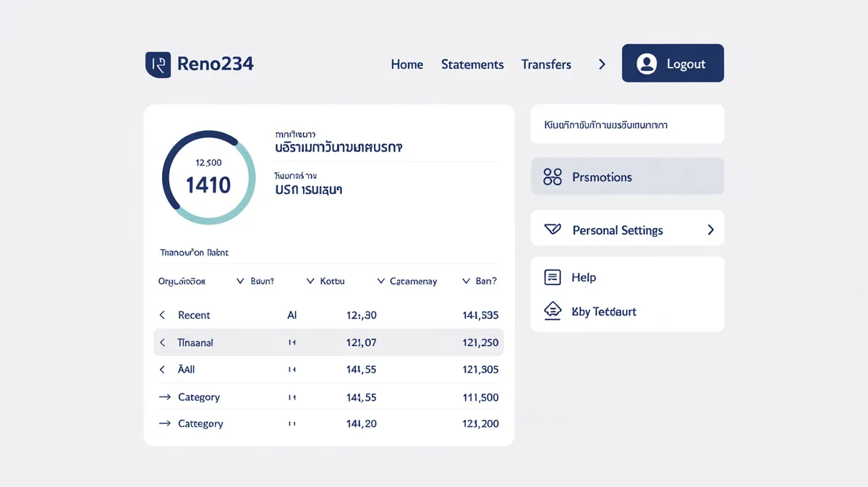868x487 pixels.
Task: Expand Personal Settings using its right chevron
Action: tap(711, 229)
